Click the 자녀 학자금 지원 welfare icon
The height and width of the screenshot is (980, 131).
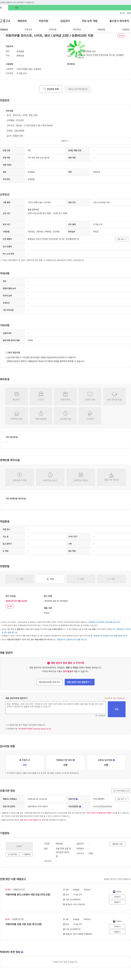(x=114, y=396)
